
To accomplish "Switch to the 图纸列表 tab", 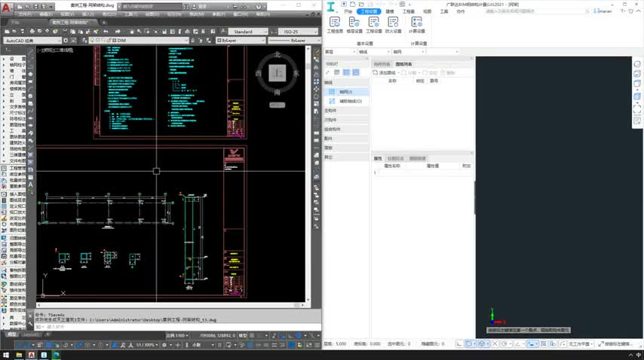I will [403, 66].
